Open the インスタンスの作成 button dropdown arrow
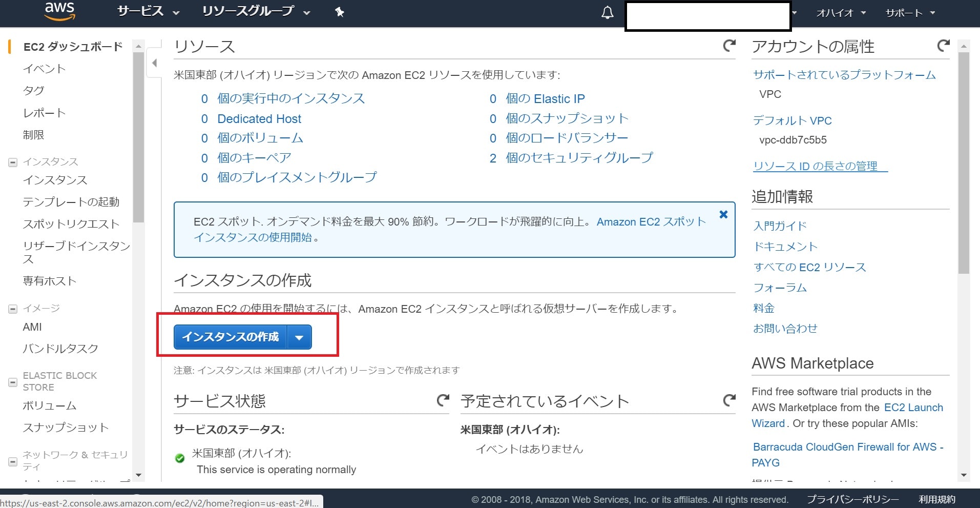 [299, 337]
